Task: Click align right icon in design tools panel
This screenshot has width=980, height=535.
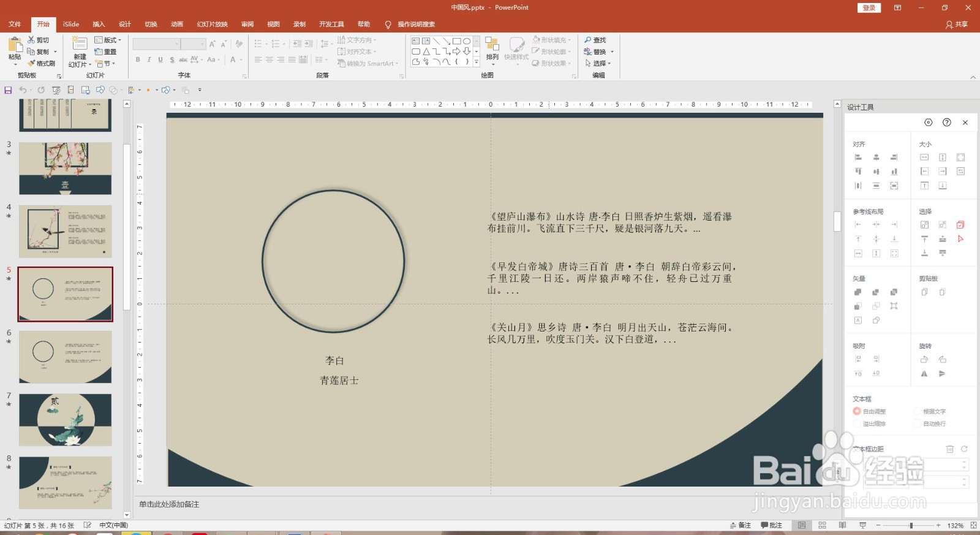Action: pos(894,157)
